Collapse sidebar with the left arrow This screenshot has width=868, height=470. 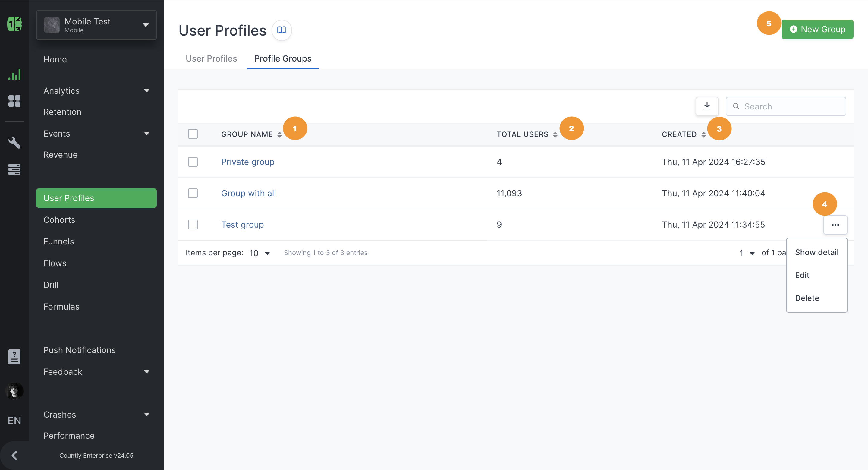tap(14, 456)
